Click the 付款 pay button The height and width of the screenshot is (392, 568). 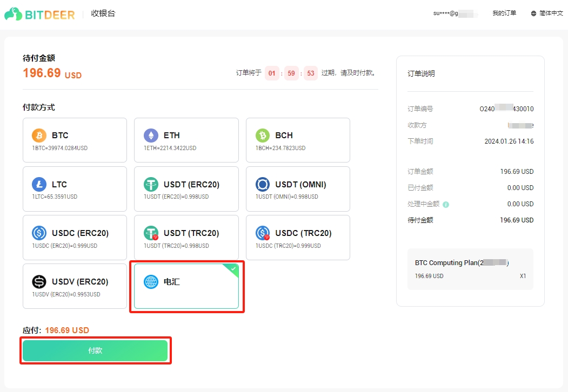[95, 350]
